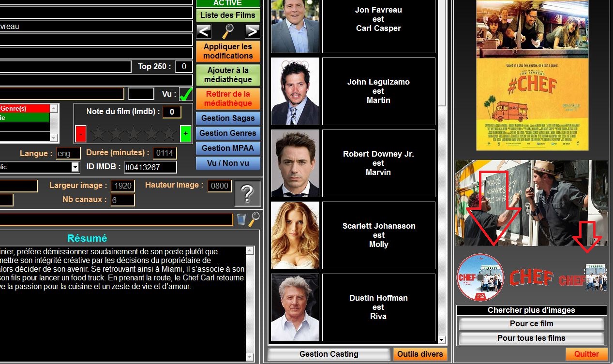613x364 pixels.
Task: Select Scarlett Johansson est Molly entry
Action: (x=379, y=235)
